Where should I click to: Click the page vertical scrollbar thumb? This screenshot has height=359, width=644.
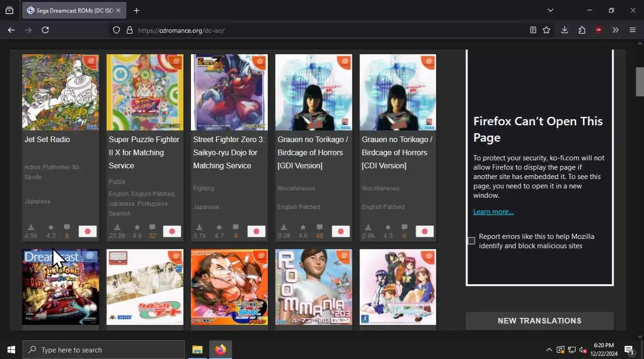pyautogui.click(x=639, y=82)
